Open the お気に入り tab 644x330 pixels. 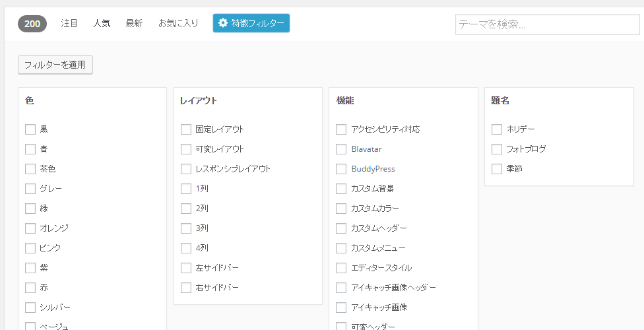pyautogui.click(x=178, y=24)
